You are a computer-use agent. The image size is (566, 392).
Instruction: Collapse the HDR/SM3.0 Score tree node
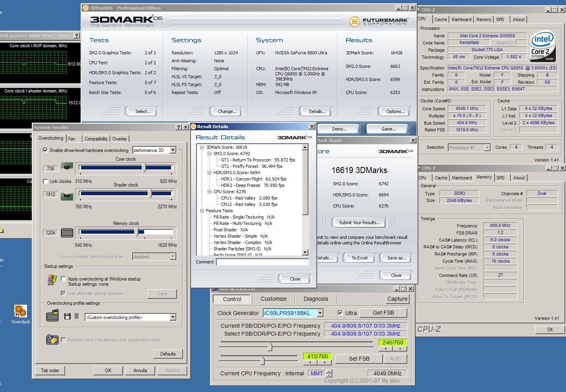click(210, 173)
